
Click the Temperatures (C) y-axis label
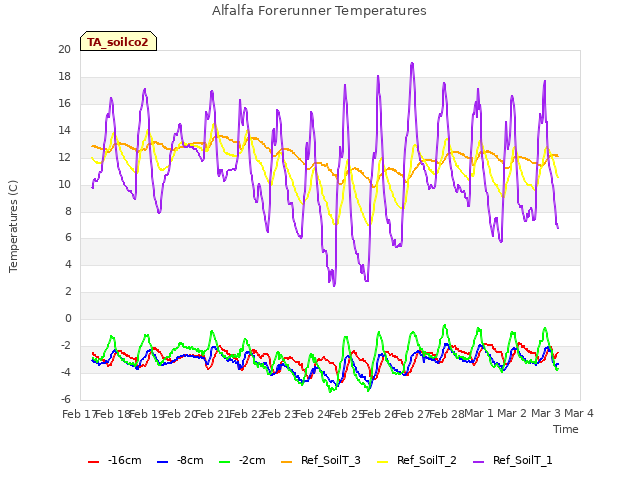pos(13,226)
